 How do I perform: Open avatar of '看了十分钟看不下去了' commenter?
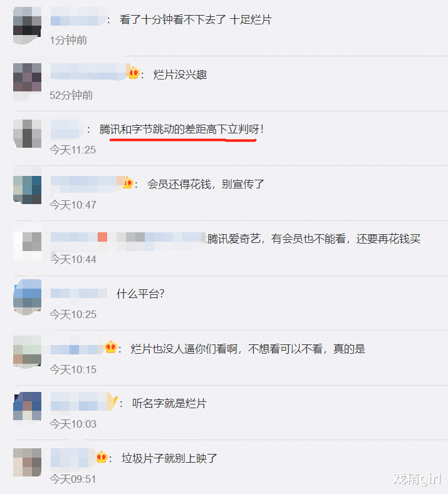(x=27, y=25)
